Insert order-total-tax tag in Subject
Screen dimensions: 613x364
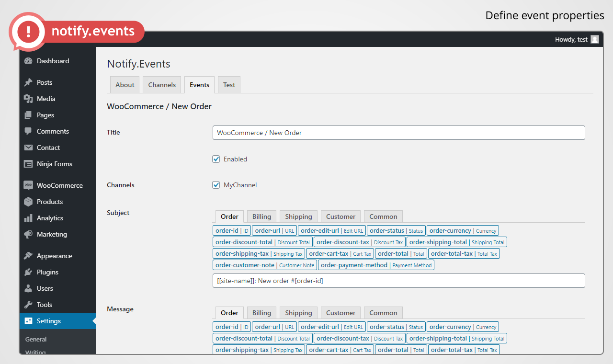pyautogui.click(x=464, y=254)
